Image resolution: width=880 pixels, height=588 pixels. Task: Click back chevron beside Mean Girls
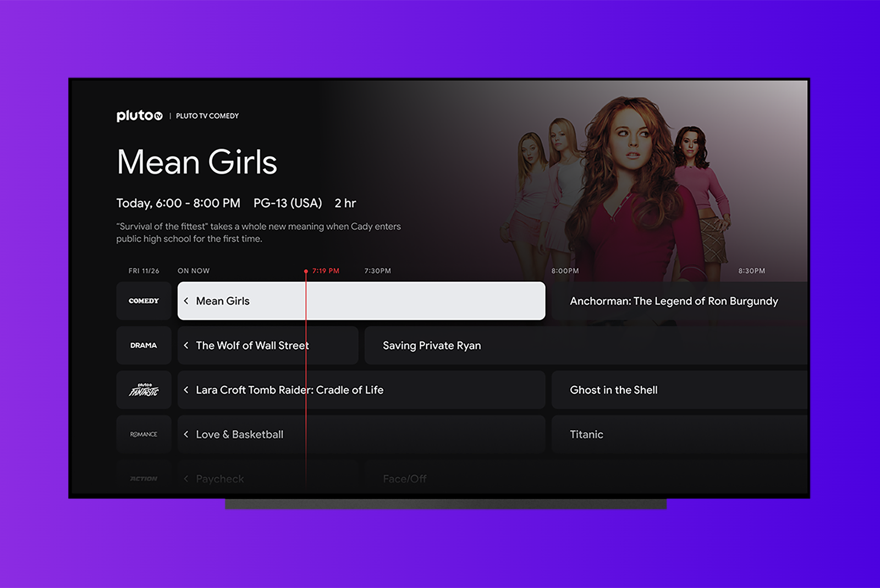(x=186, y=301)
